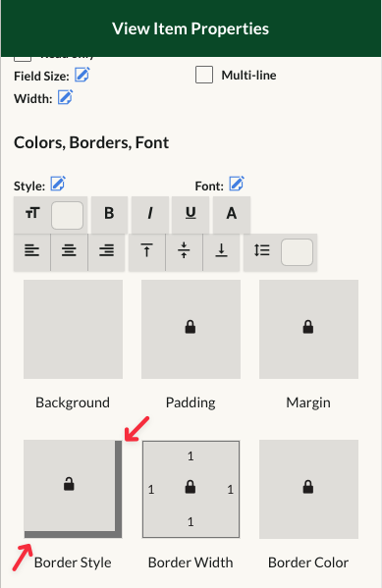Image resolution: width=382 pixels, height=588 pixels.
Task: Click the Field Size label
Action: coord(41,77)
